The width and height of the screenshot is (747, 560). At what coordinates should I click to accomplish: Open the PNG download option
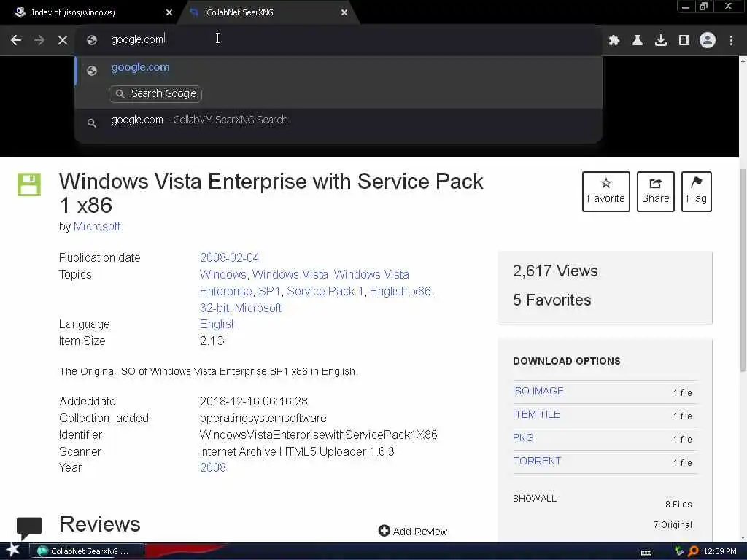point(523,437)
